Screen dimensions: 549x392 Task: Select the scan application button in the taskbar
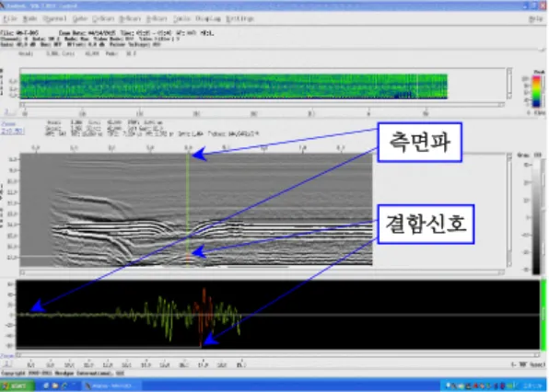click(x=111, y=386)
